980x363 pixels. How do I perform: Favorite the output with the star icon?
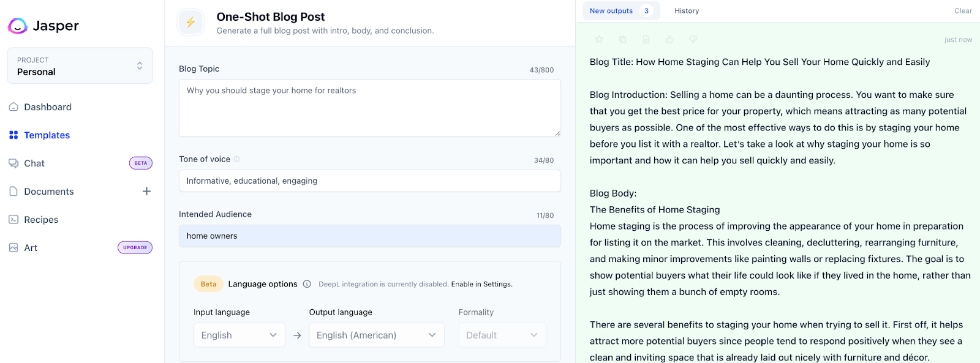pos(599,39)
